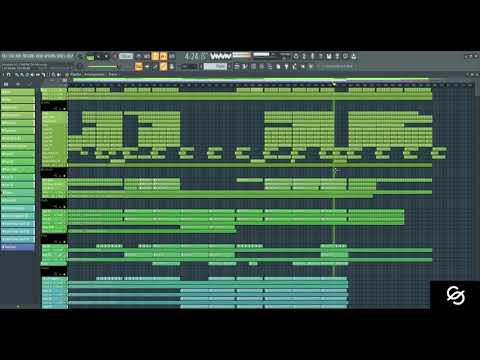This screenshot has height=360, width=480.
Task: Toggle the metronome icon
Action: 139,56
